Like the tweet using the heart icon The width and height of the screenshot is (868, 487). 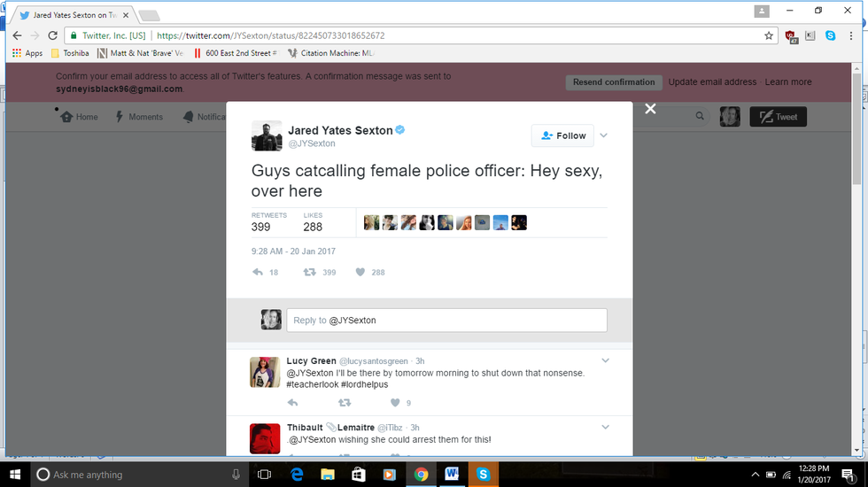[360, 273]
